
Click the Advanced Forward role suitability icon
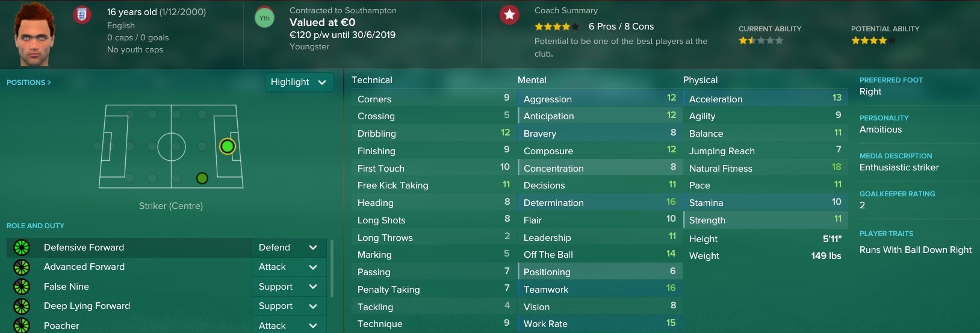[x=22, y=267]
